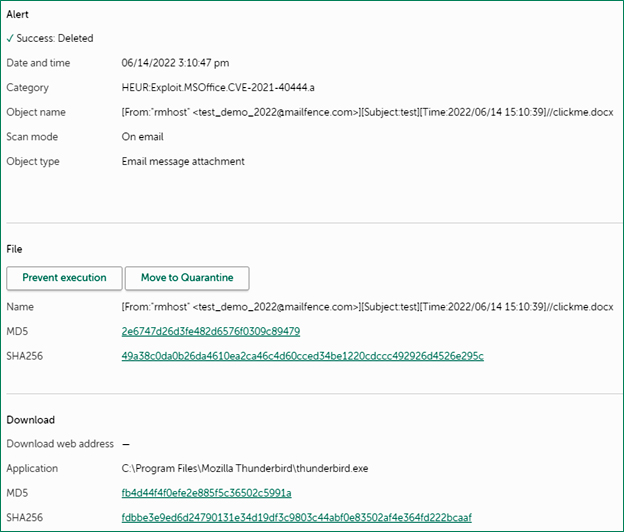Select the Download section heading

[x=30, y=420]
